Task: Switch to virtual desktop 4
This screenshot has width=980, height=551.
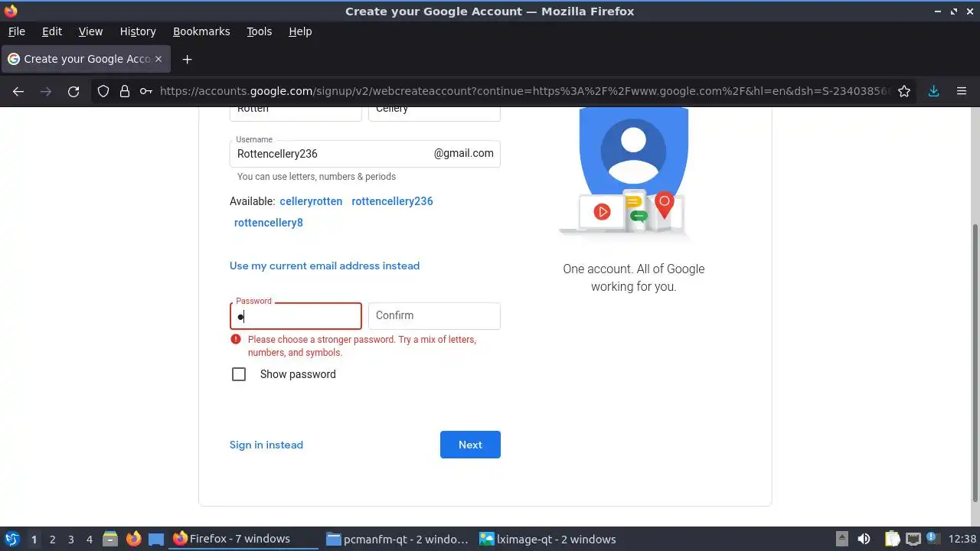Action: (x=89, y=540)
